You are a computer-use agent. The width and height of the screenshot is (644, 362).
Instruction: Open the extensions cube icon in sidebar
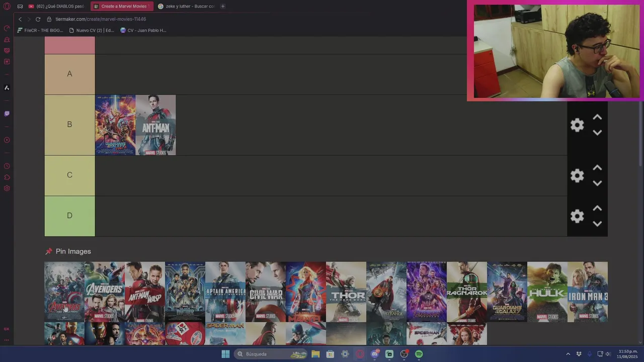[x=7, y=177]
